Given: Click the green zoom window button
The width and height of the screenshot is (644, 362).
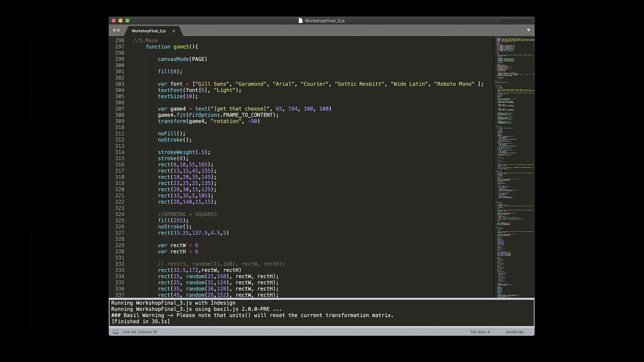Looking at the screenshot, I should pos(127,21).
